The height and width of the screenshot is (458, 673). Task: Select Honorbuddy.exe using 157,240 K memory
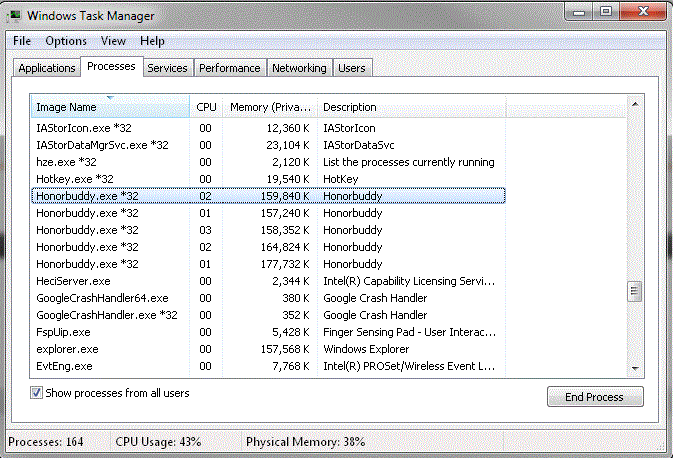268,213
